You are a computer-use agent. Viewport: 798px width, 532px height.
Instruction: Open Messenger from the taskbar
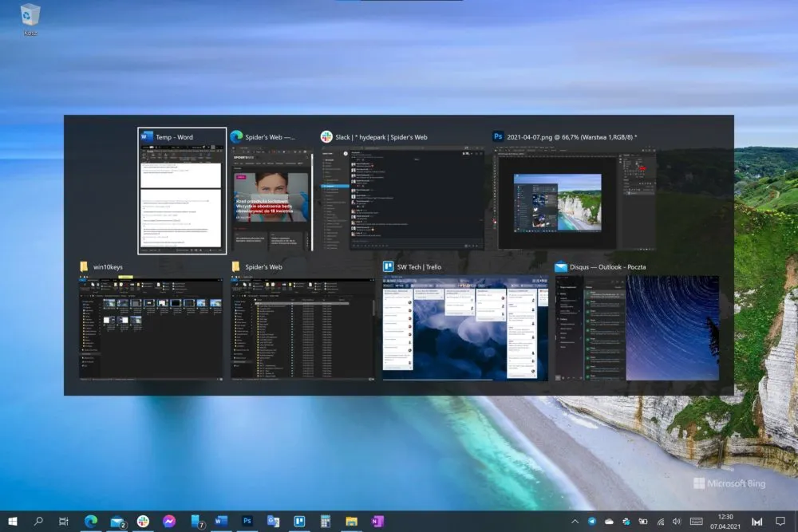[x=169, y=522]
